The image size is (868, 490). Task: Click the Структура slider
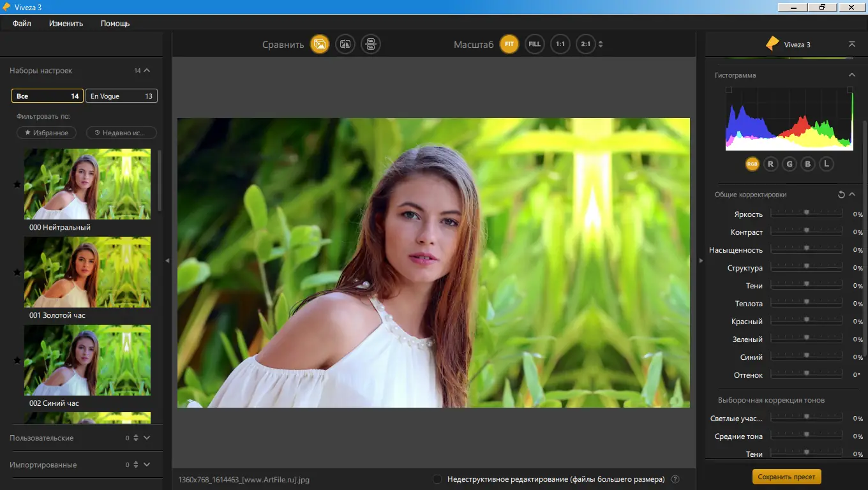pyautogui.click(x=807, y=267)
